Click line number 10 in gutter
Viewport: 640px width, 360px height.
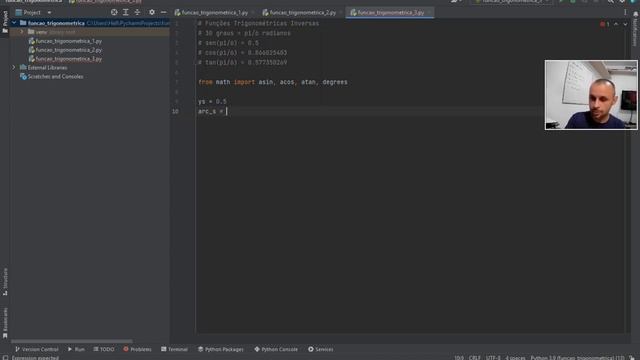pyautogui.click(x=175, y=111)
